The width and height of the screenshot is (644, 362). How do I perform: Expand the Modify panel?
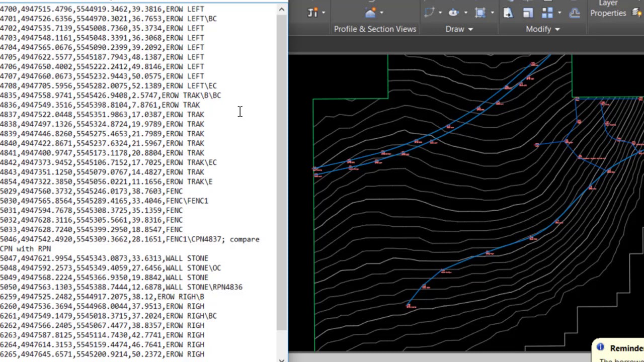pyautogui.click(x=543, y=29)
